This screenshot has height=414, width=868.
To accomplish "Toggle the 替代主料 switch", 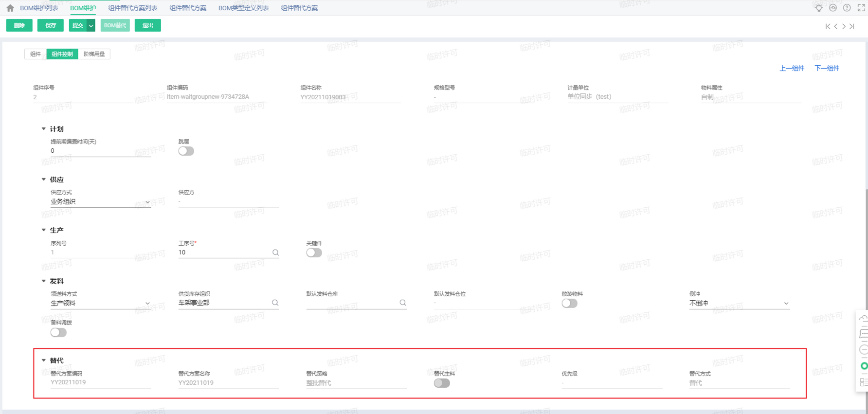I will [x=442, y=383].
